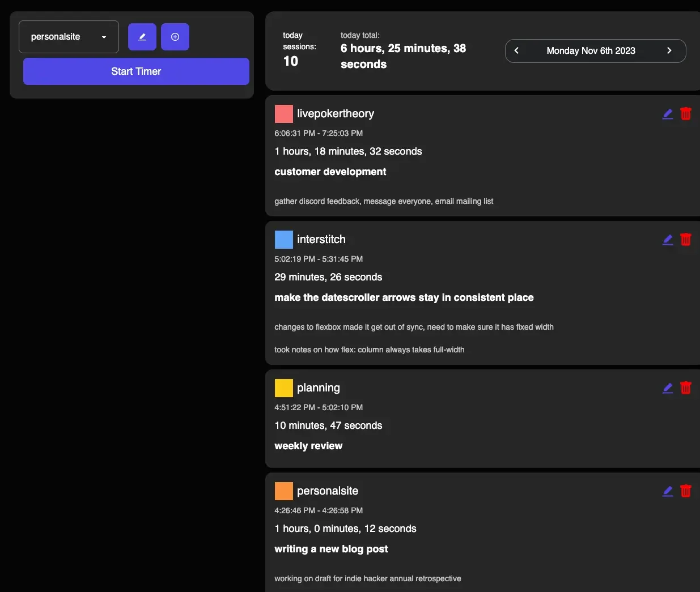Viewport: 700px width, 592px height.
Task: Edit the personalsite session entry
Action: point(668,491)
